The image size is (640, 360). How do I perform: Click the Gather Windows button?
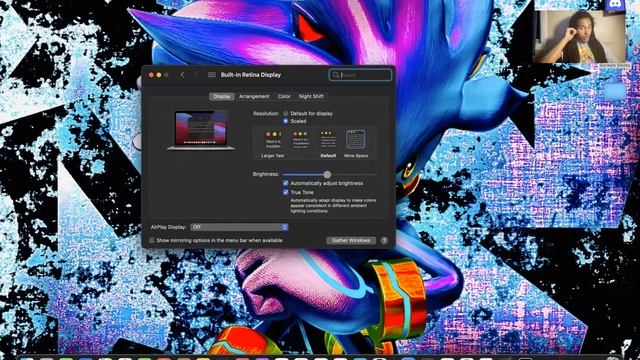(x=351, y=240)
